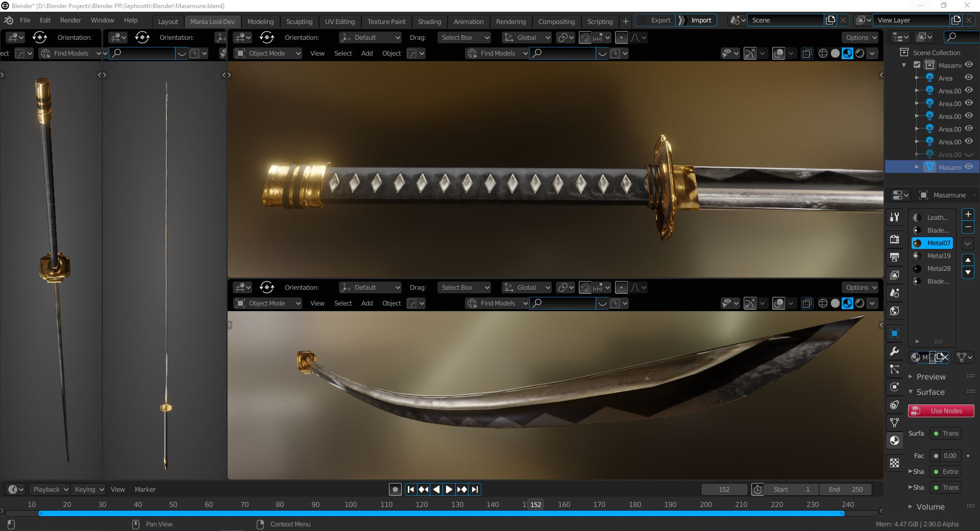The height and width of the screenshot is (531, 980).
Task: Open the Keying dropdown in timeline
Action: click(88, 489)
